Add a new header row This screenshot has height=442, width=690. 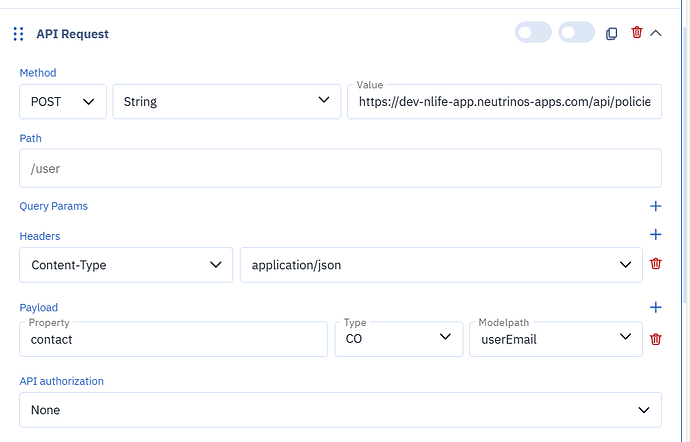[656, 235]
